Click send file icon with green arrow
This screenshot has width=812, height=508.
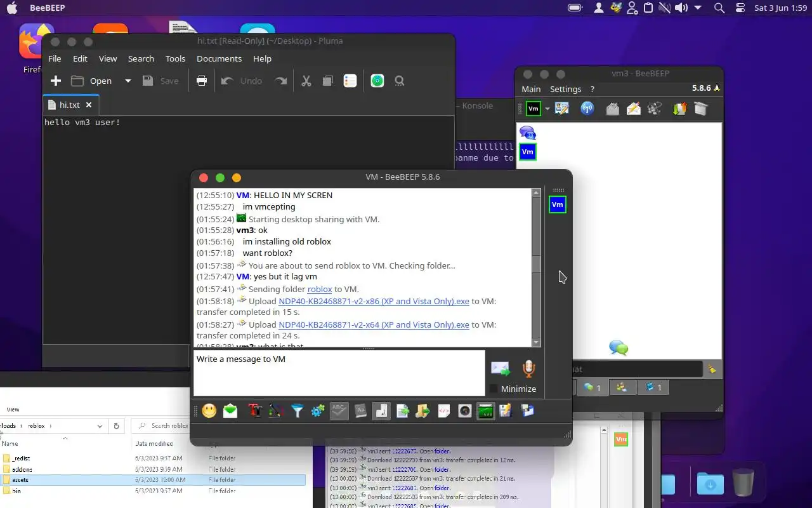pyautogui.click(x=402, y=411)
